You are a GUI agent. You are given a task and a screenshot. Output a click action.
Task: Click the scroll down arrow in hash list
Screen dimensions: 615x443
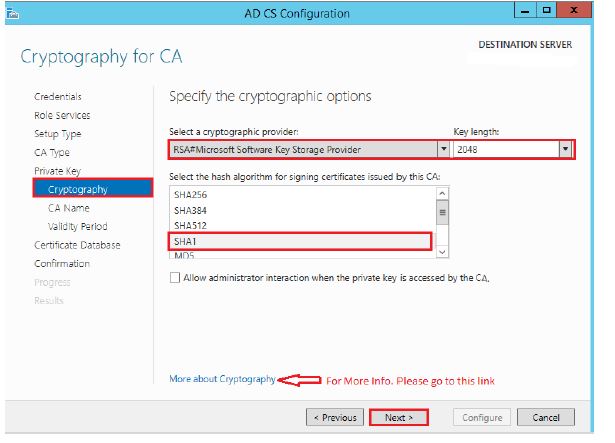pyautogui.click(x=442, y=252)
